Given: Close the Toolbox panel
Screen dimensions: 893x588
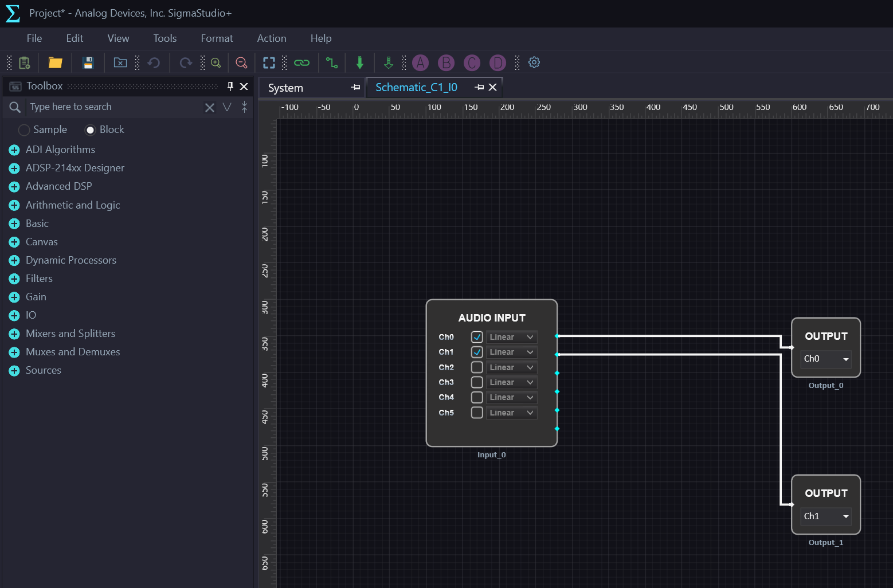Looking at the screenshot, I should 244,87.
